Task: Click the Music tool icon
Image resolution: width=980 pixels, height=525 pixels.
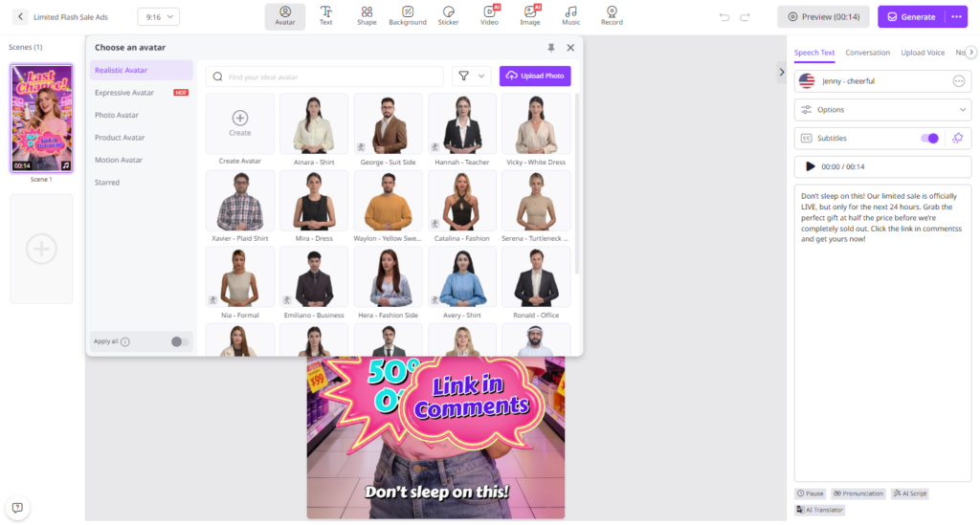Action: tap(571, 15)
